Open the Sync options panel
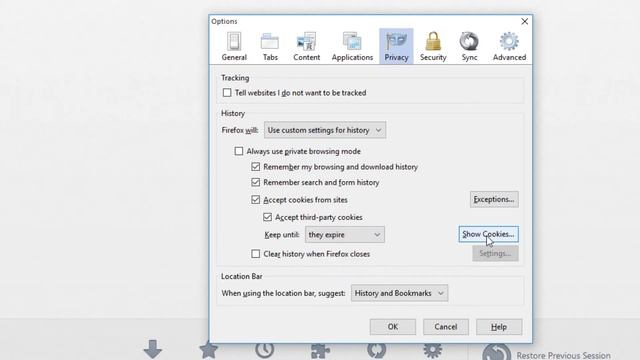This screenshot has height=360, width=640. [x=469, y=47]
